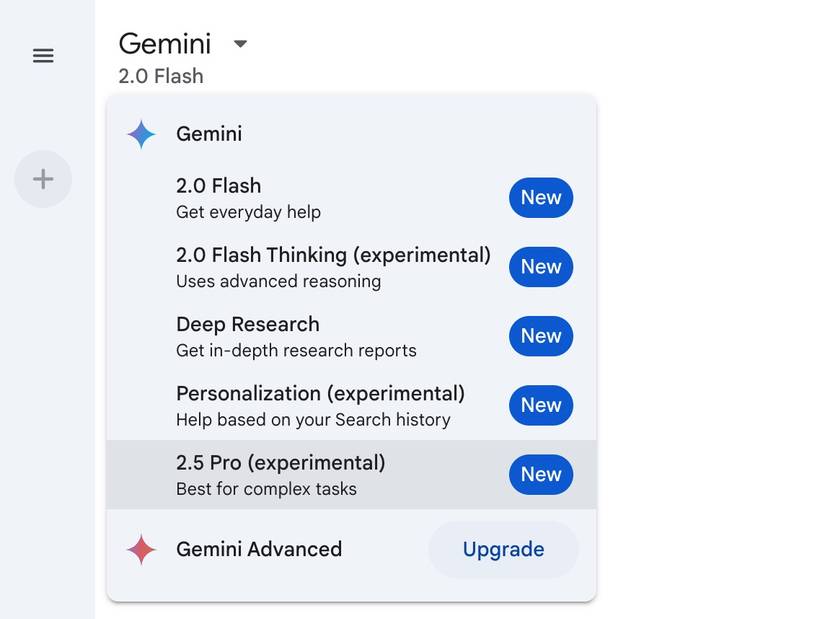825x619 pixels.
Task: Click New badge next to Deep Research
Action: pos(541,336)
